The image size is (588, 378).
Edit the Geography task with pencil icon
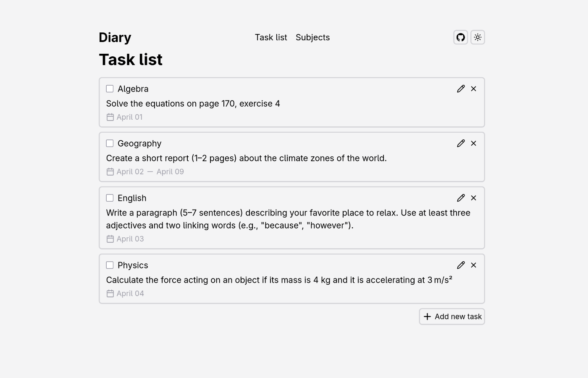coord(461,143)
